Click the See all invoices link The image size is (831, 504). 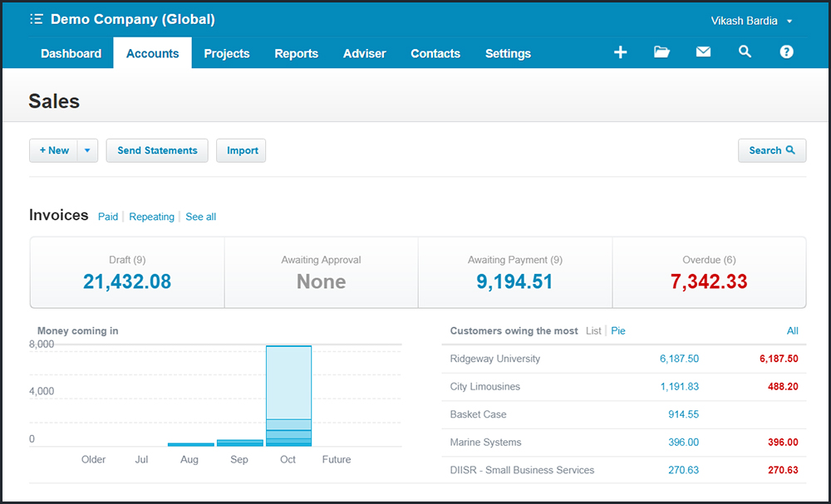coord(201,217)
